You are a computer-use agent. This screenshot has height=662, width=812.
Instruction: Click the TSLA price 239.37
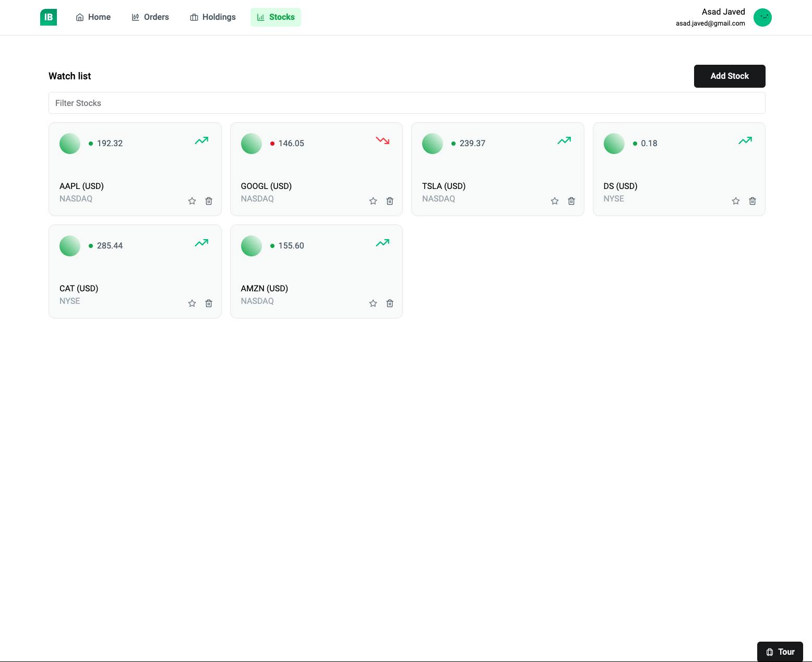(472, 144)
